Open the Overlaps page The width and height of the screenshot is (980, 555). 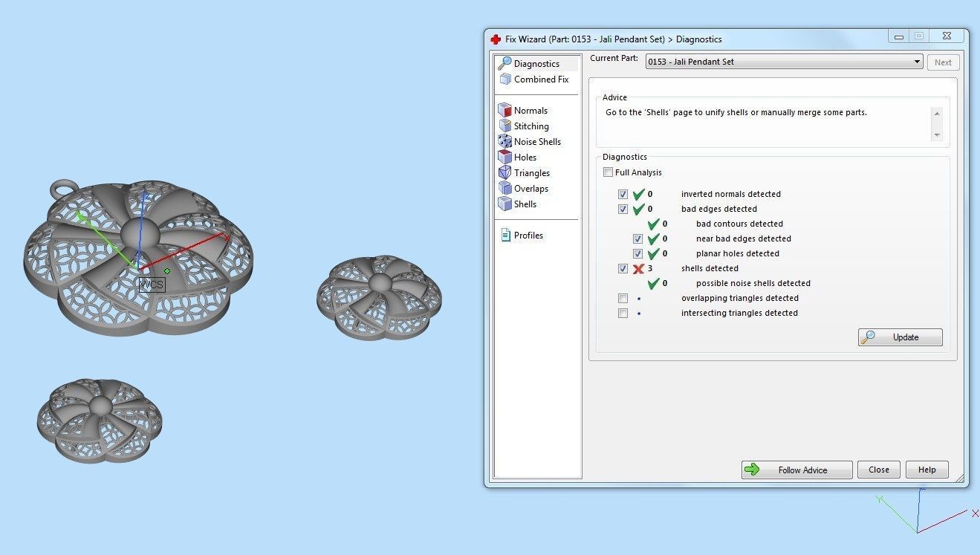click(x=531, y=189)
